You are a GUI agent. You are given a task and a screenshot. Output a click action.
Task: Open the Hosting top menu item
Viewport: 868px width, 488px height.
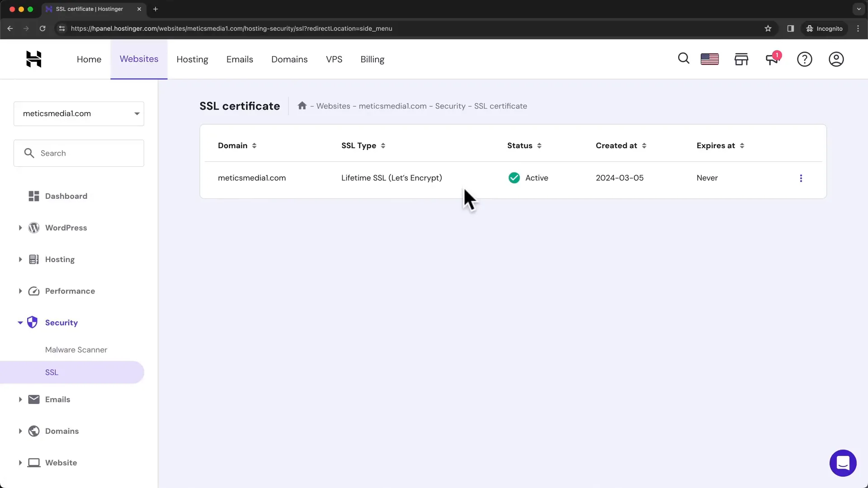pos(192,59)
